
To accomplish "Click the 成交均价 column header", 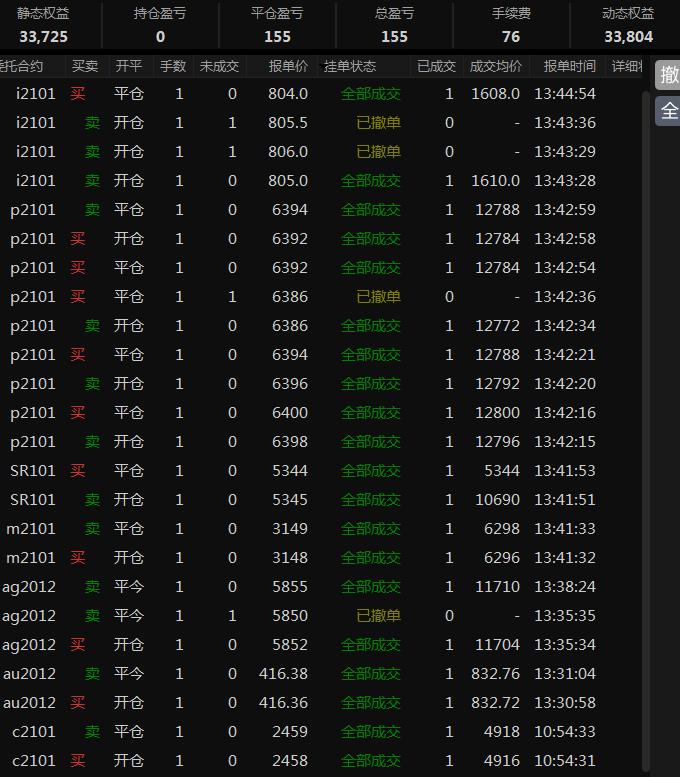I will pyautogui.click(x=496, y=66).
